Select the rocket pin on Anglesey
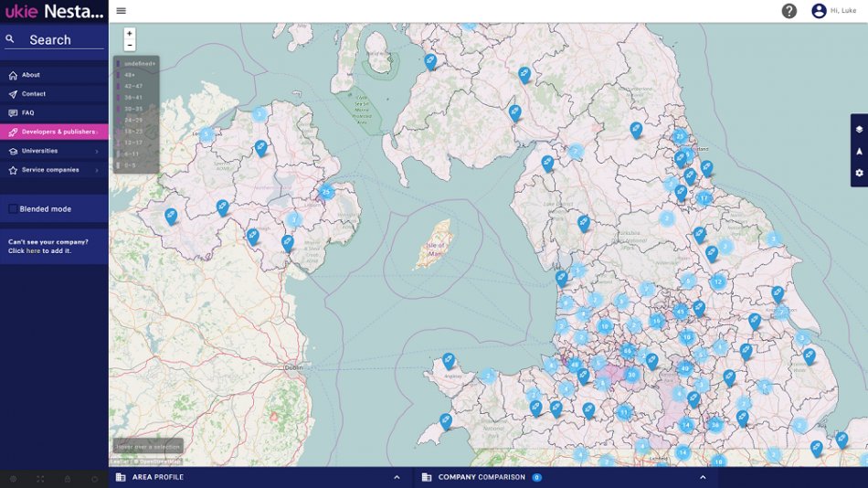 click(x=449, y=361)
